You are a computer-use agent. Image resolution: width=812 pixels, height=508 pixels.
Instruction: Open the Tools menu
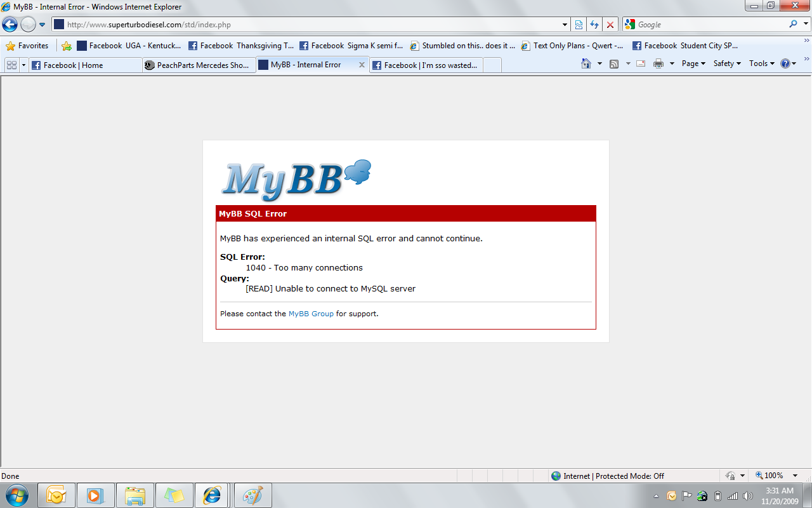pos(762,63)
